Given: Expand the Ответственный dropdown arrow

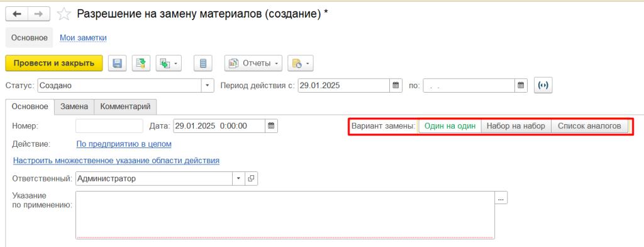Looking at the screenshot, I should 239,179.
